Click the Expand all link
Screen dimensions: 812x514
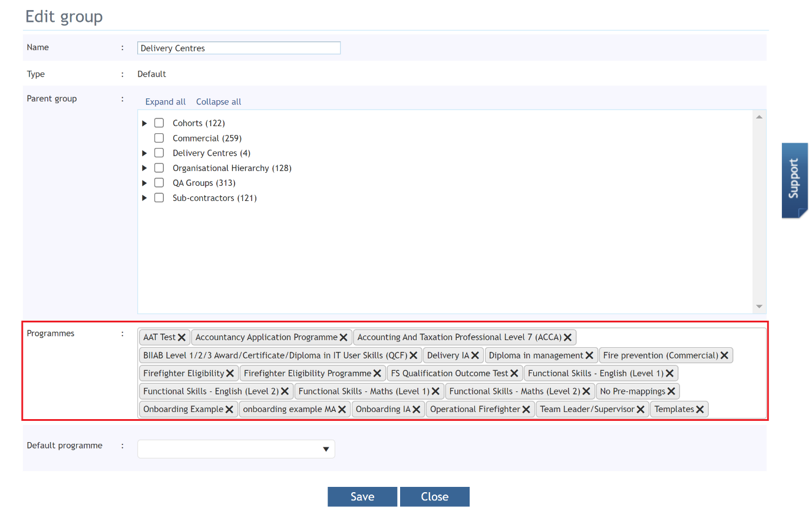166,102
